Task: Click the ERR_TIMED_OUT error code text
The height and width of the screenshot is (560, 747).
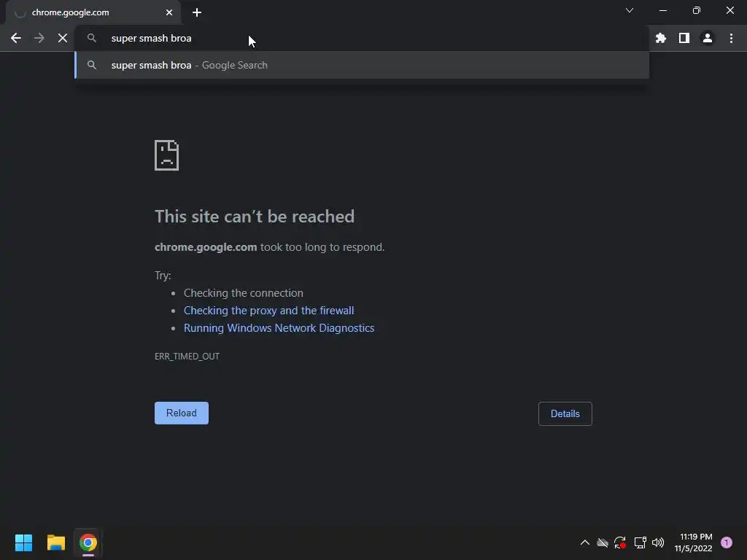Action: 187,357
